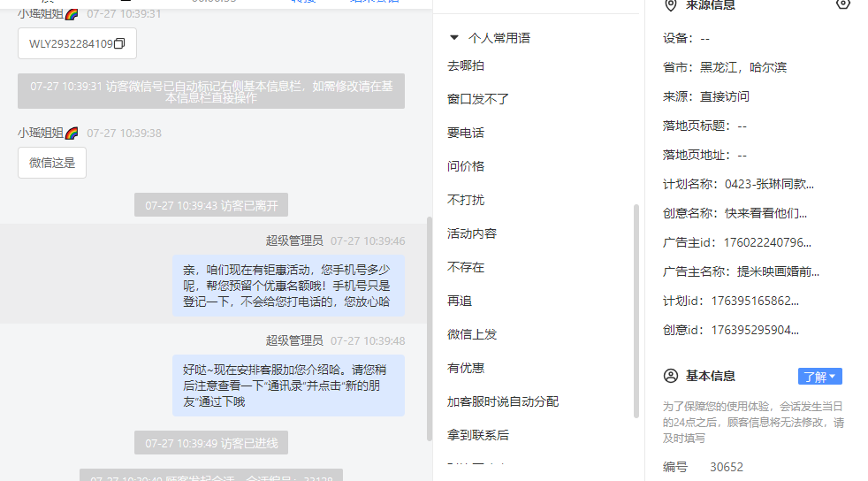Click the 访客已离开 system notice
The height and width of the screenshot is (481, 868).
(x=211, y=205)
